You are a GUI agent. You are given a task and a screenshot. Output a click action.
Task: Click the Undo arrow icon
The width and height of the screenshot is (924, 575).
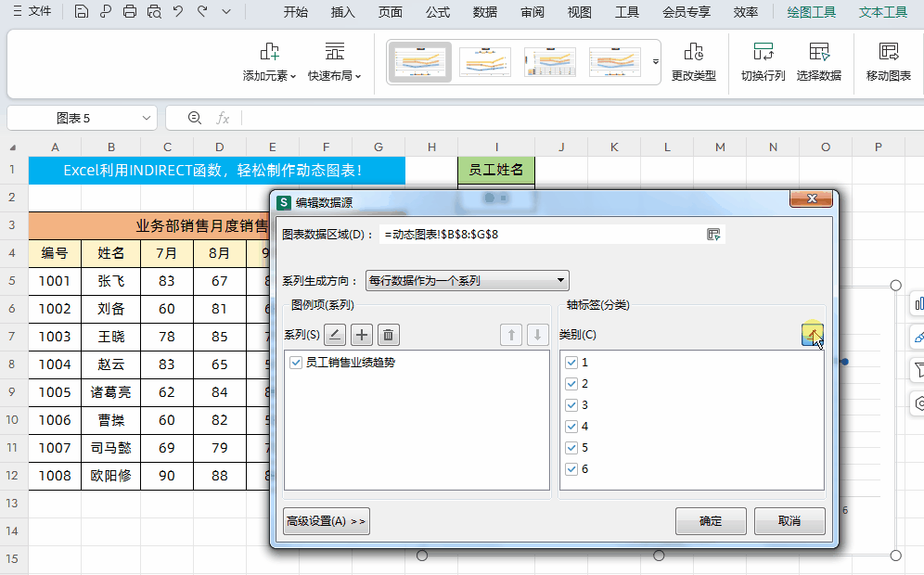pos(178,10)
